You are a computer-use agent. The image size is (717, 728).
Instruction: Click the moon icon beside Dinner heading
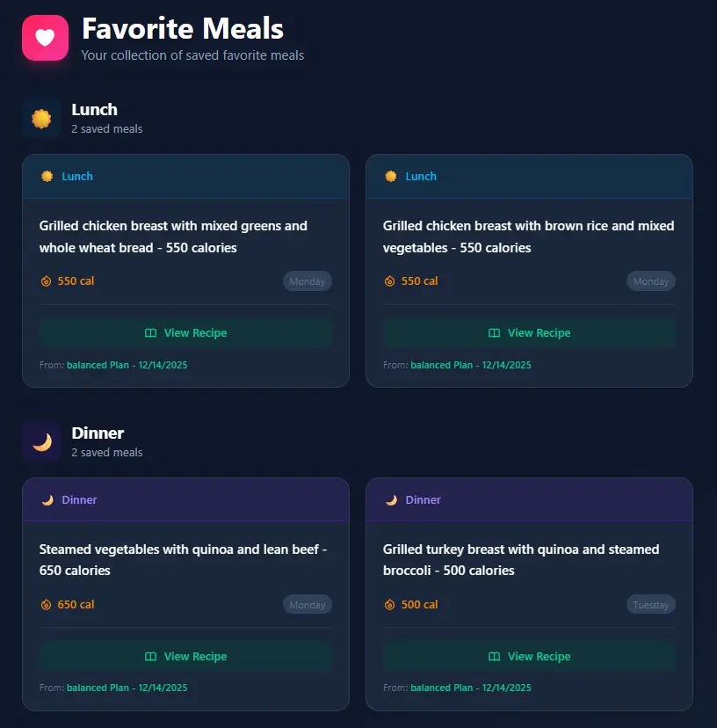tap(41, 441)
